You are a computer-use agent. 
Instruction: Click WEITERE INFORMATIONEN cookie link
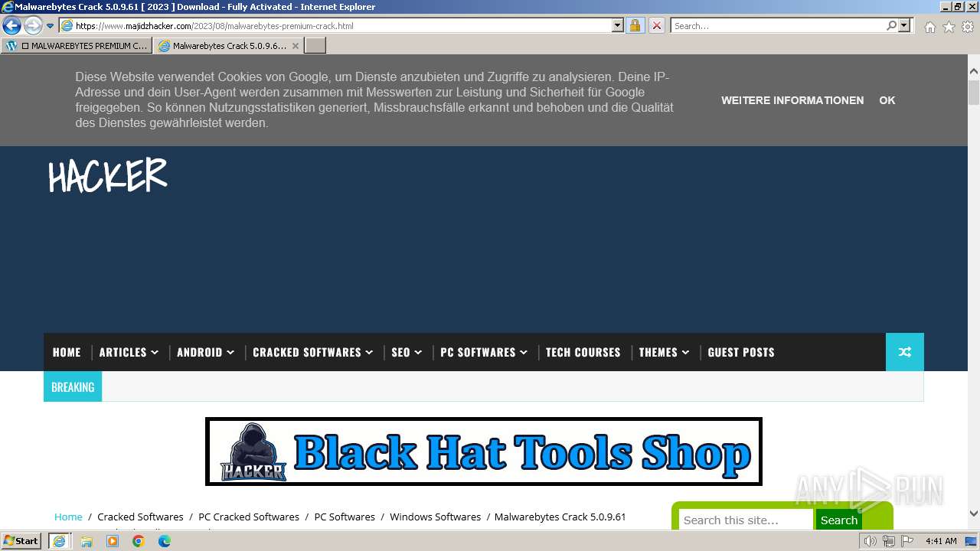[792, 100]
